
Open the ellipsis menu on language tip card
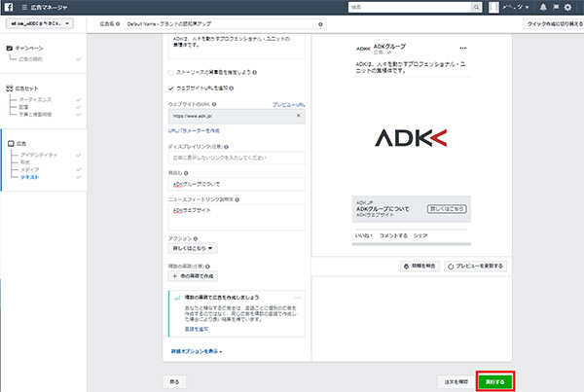pyautogui.click(x=297, y=298)
